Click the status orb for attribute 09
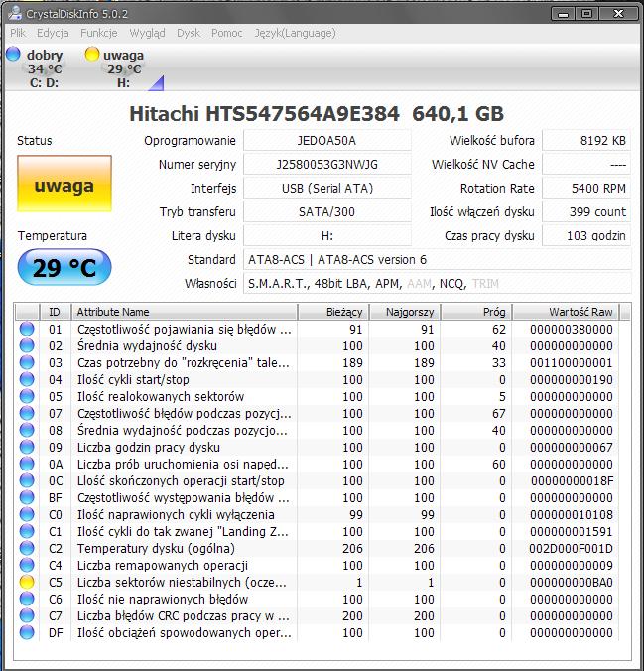This screenshot has width=644, height=671. 27,447
